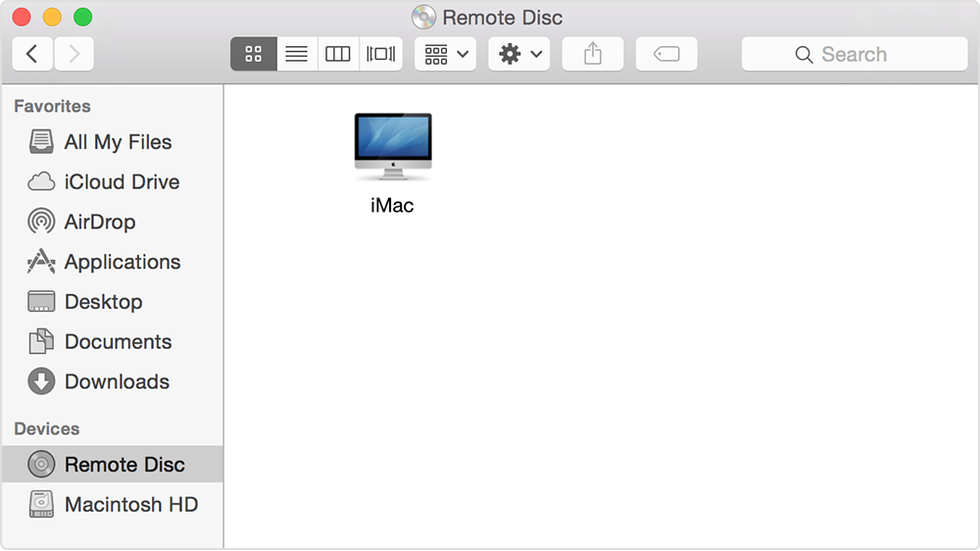Go to Desktop in sidebar
The image size is (980, 551).
click(x=113, y=301)
